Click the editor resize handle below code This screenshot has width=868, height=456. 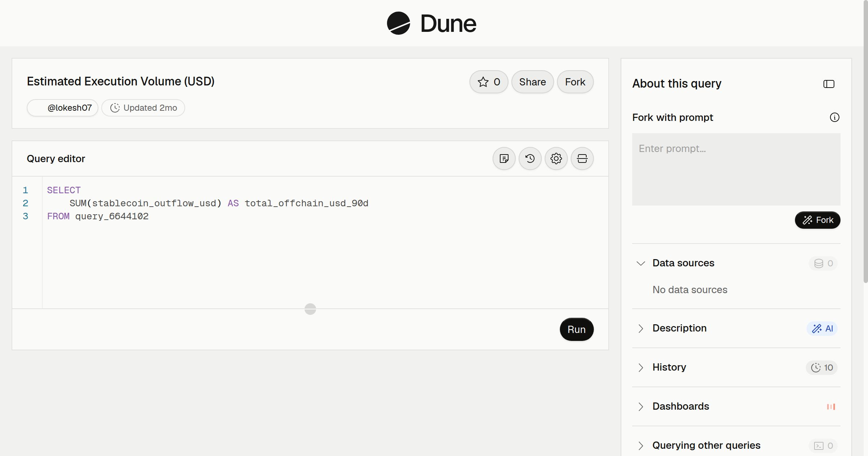pos(310,309)
